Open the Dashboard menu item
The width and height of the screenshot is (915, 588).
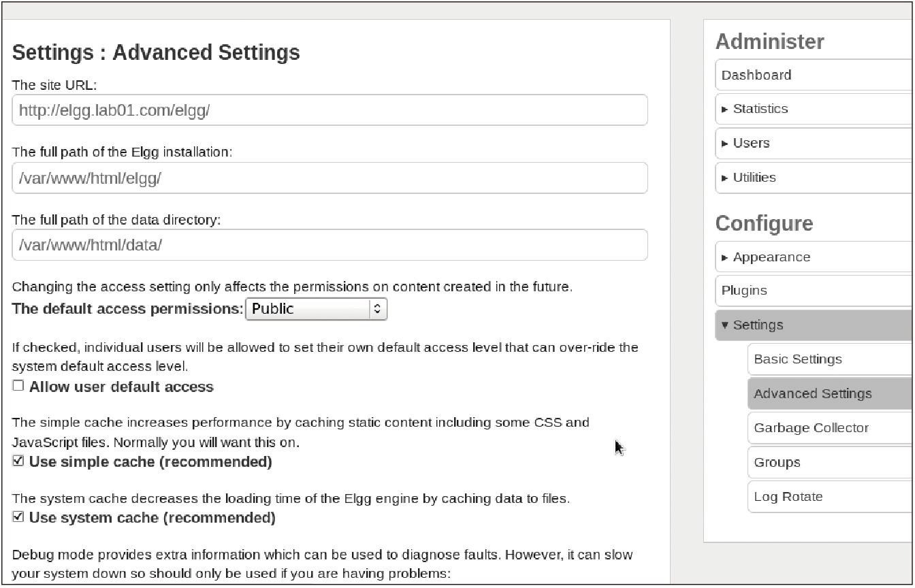click(814, 75)
